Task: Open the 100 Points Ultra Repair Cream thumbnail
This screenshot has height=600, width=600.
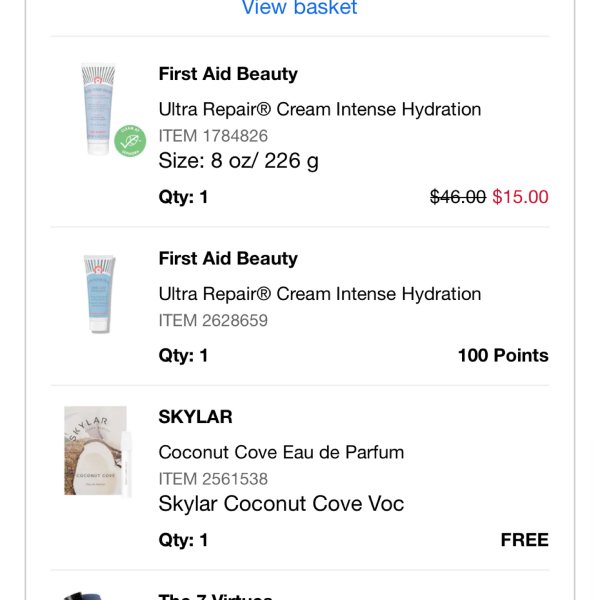Action: [x=99, y=294]
